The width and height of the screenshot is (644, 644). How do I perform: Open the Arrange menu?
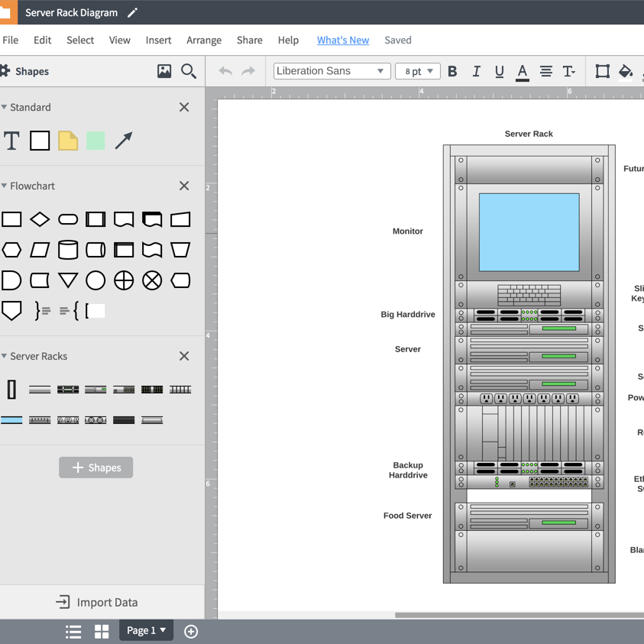[x=204, y=40]
